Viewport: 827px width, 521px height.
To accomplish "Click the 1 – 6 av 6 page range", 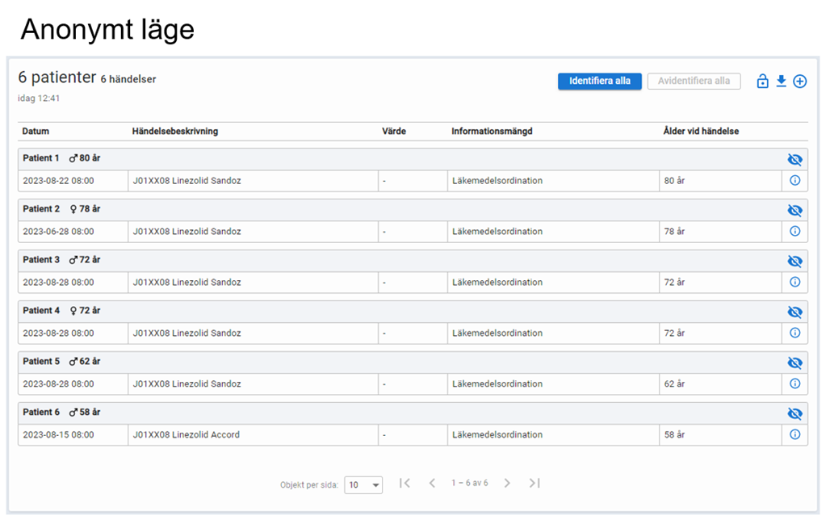I will click(469, 483).
